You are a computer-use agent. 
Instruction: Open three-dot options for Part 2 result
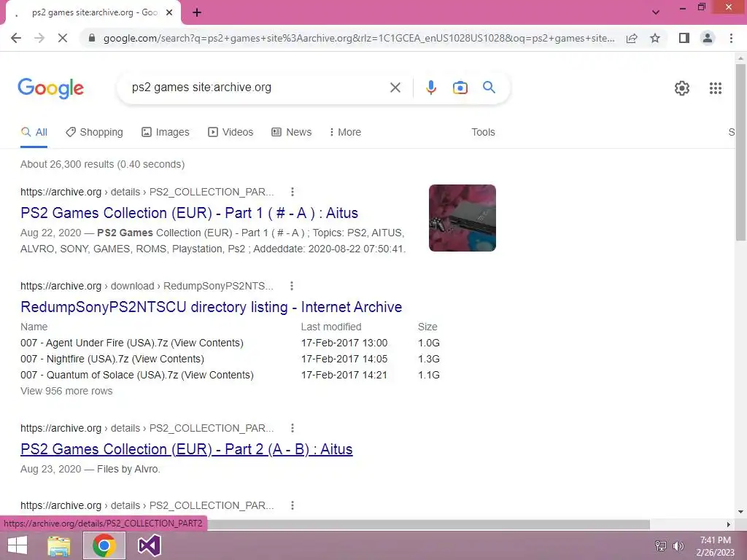[x=293, y=428]
